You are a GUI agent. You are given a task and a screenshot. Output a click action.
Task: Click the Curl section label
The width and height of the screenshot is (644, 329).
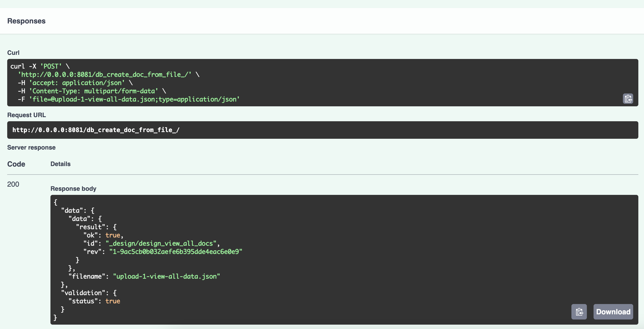click(x=13, y=53)
